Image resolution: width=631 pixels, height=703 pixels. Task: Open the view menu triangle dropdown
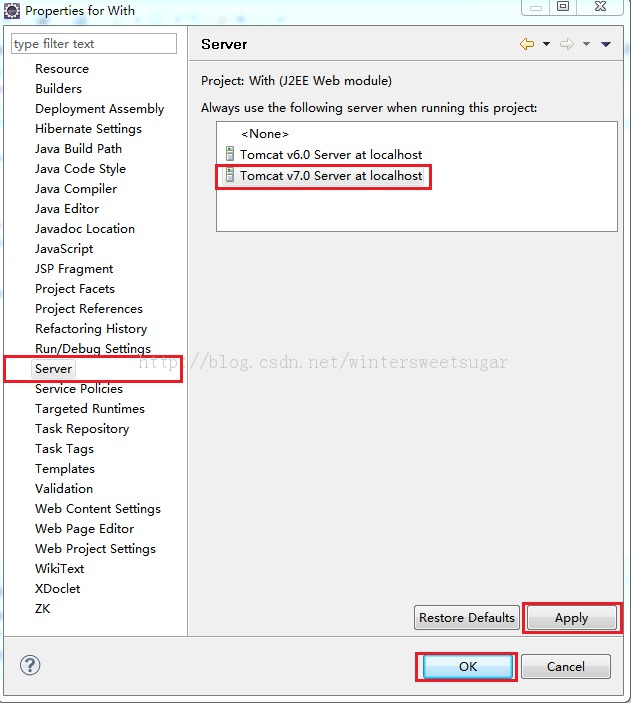pos(606,44)
